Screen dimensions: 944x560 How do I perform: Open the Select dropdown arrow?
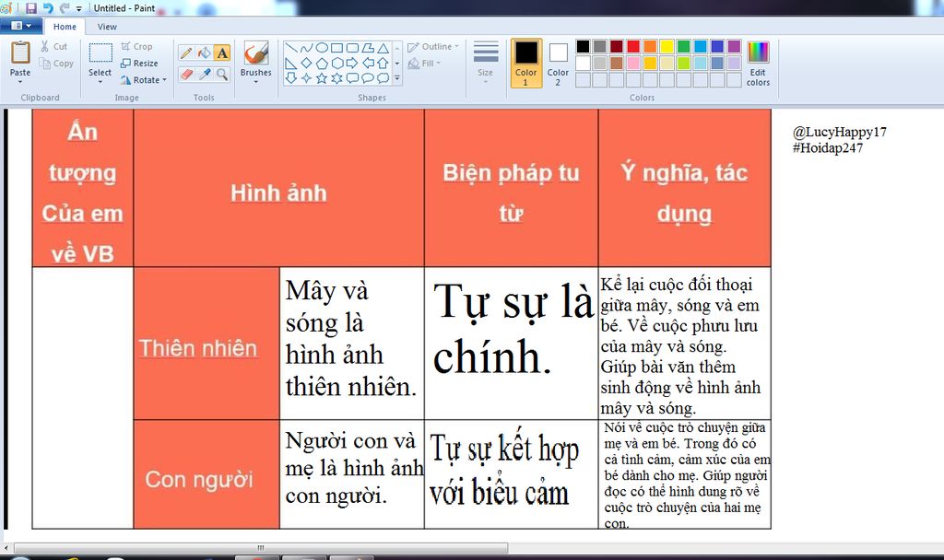(100, 81)
